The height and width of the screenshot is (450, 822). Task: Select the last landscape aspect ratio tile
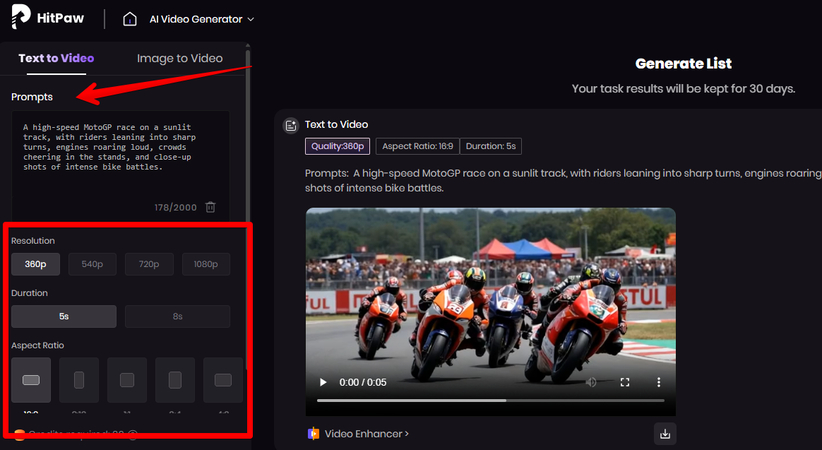click(x=223, y=380)
